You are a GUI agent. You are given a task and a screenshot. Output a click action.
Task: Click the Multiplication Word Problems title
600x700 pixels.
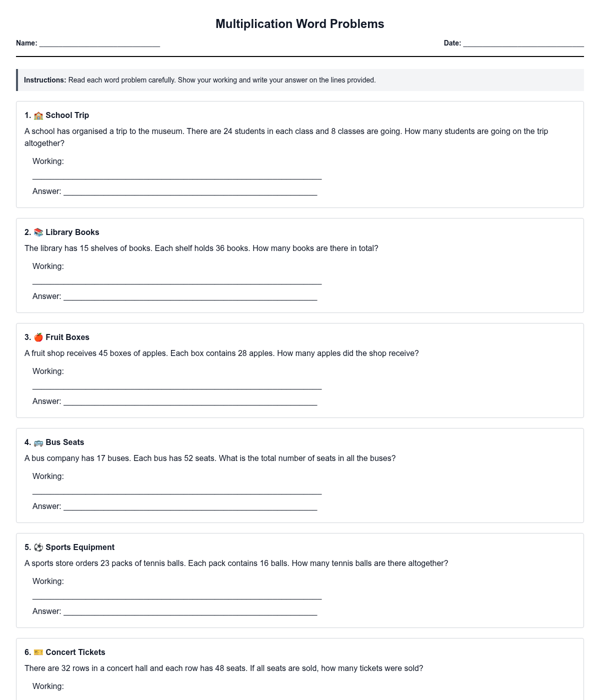[x=299, y=24]
